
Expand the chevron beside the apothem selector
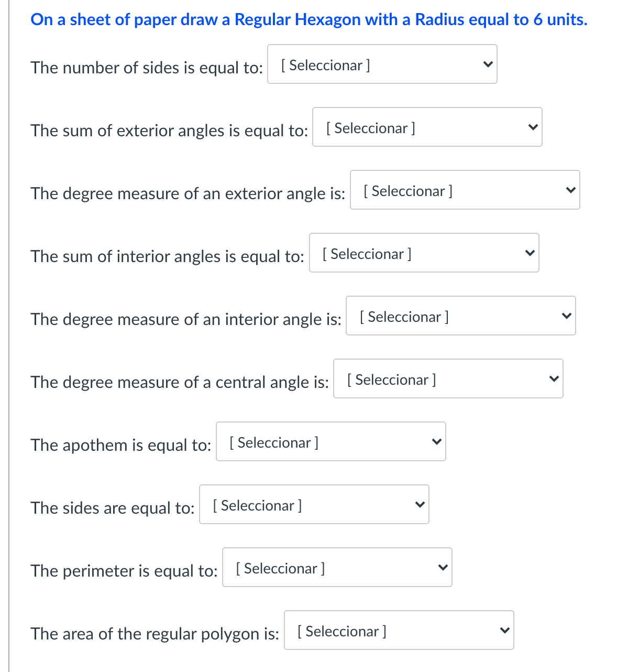click(436, 441)
